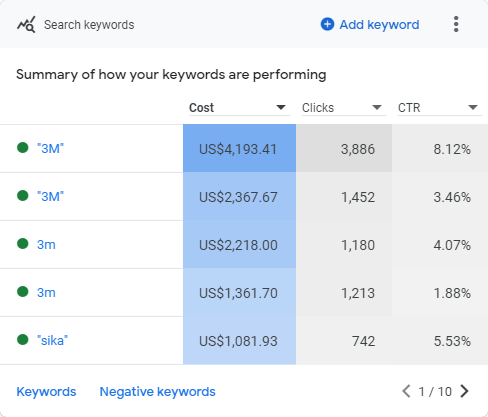Click the 1,180 clicks value

[358, 245]
